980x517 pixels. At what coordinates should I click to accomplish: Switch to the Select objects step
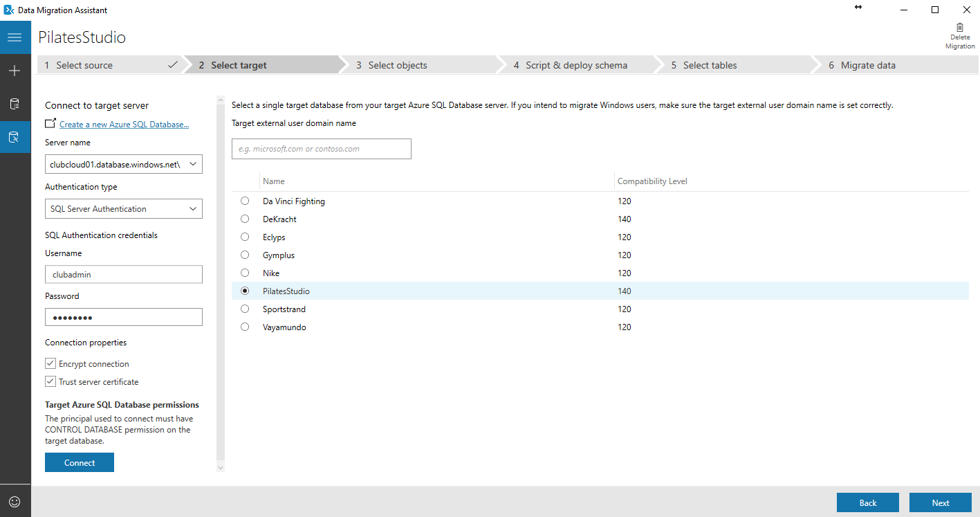coord(397,65)
